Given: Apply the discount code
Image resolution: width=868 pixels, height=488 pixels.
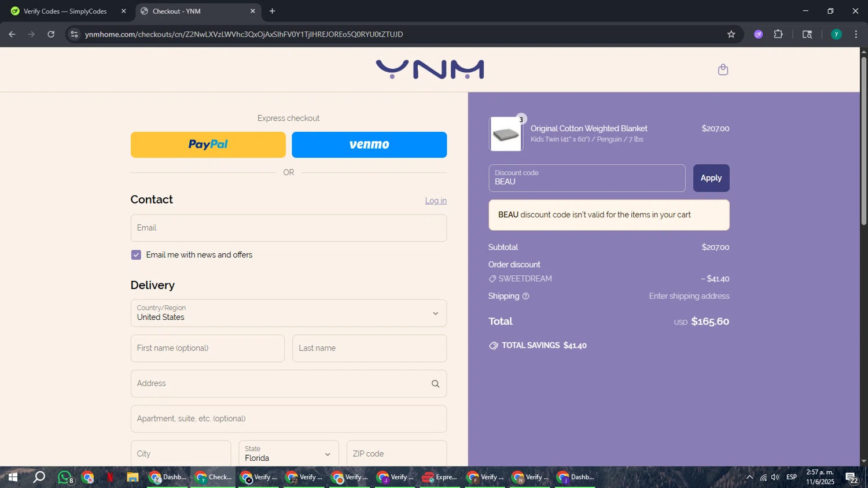Looking at the screenshot, I should 711,178.
